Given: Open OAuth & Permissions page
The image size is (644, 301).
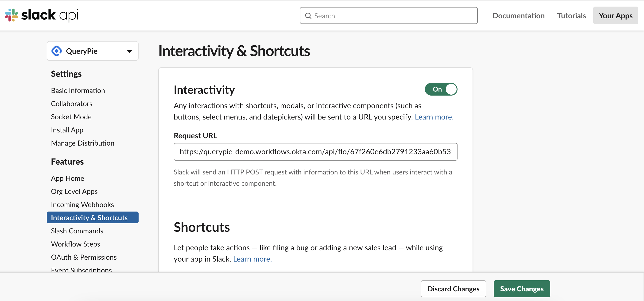Looking at the screenshot, I should (84, 257).
